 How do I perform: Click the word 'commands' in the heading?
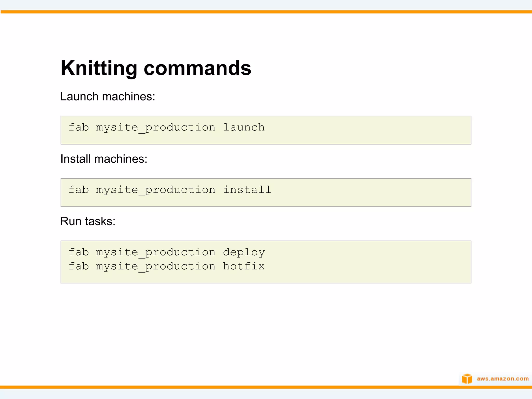[x=197, y=68]
